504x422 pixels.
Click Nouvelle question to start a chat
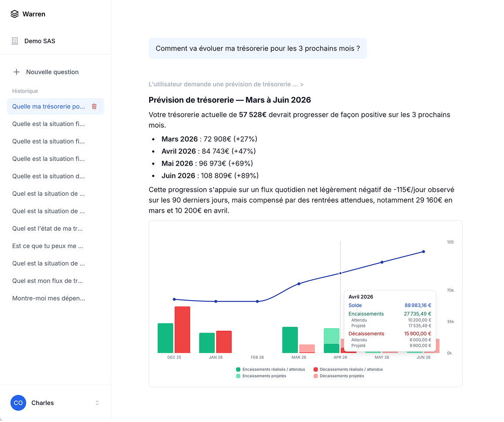[x=52, y=71]
